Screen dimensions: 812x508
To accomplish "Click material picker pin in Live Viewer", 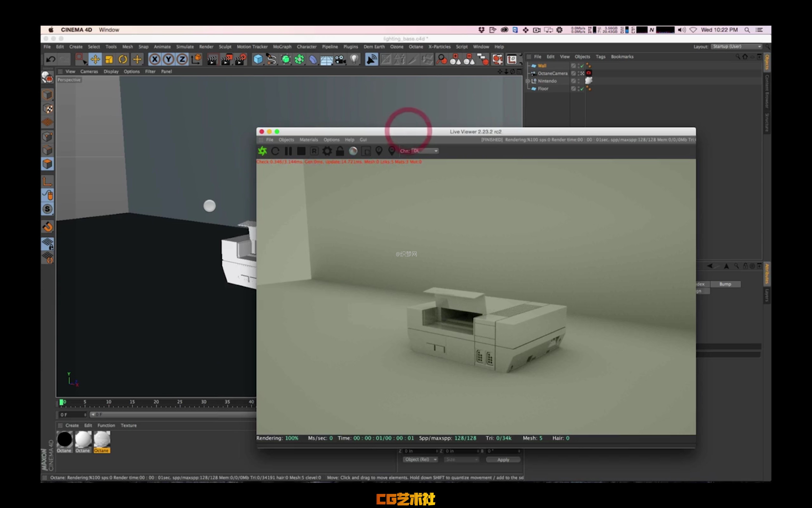I will tap(391, 151).
